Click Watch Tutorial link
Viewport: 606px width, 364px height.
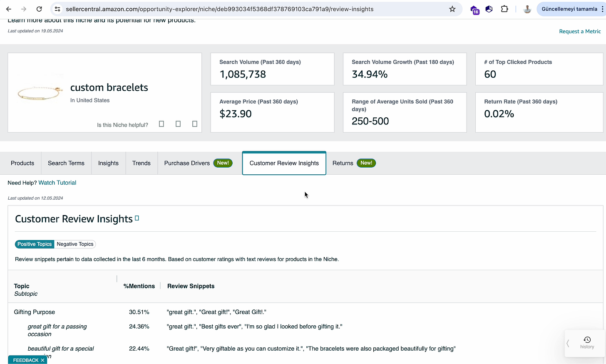57,183
